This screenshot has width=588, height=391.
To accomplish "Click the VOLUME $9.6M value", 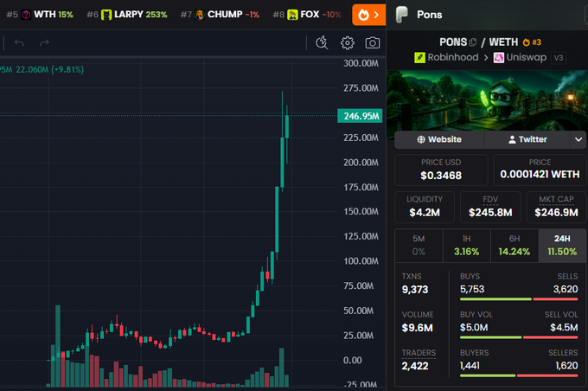I will pyautogui.click(x=417, y=328).
